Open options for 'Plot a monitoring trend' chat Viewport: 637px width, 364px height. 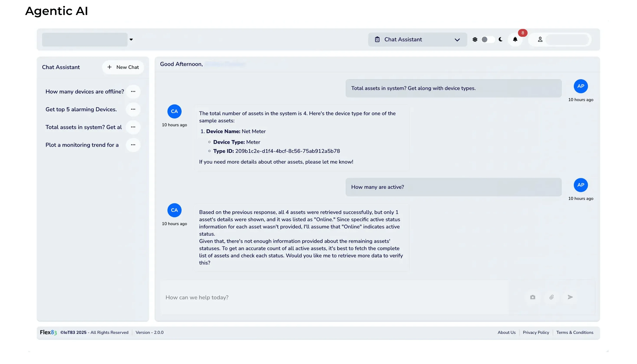133,145
